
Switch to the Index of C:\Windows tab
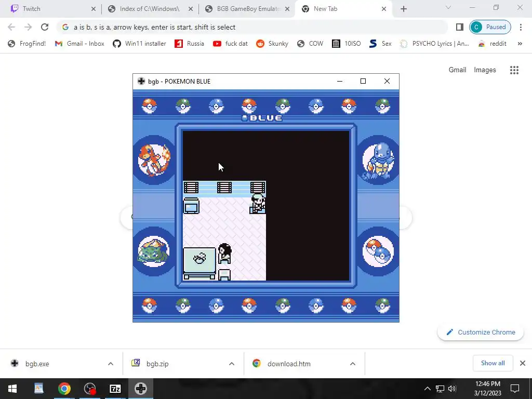pos(149,9)
